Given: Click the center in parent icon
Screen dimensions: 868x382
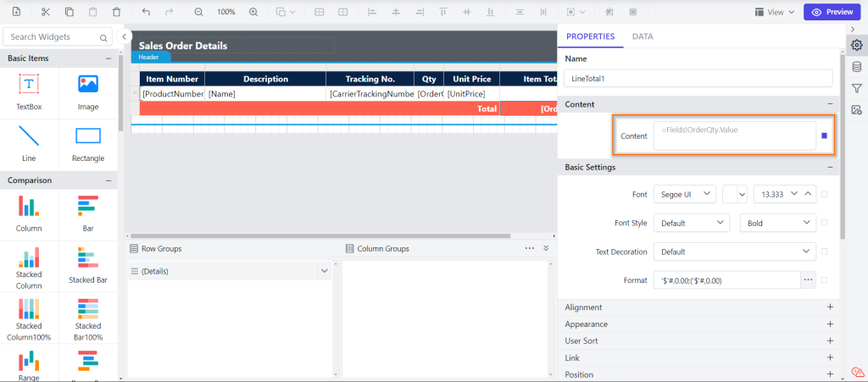Looking at the screenshot, I should tap(633, 12).
